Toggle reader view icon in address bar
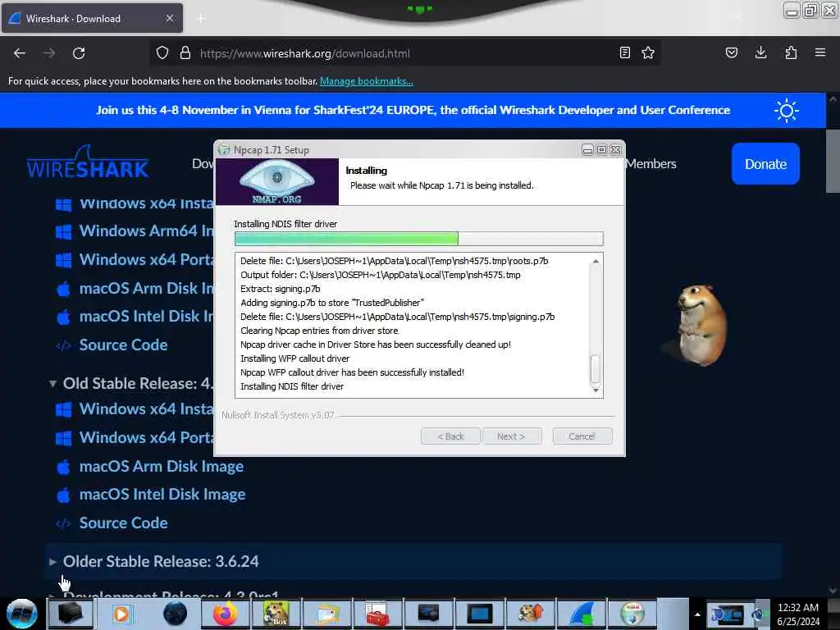The image size is (840, 630). pos(624,52)
